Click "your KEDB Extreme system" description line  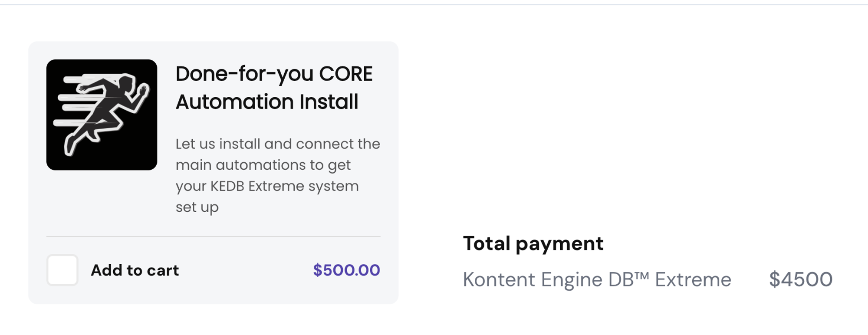267,186
